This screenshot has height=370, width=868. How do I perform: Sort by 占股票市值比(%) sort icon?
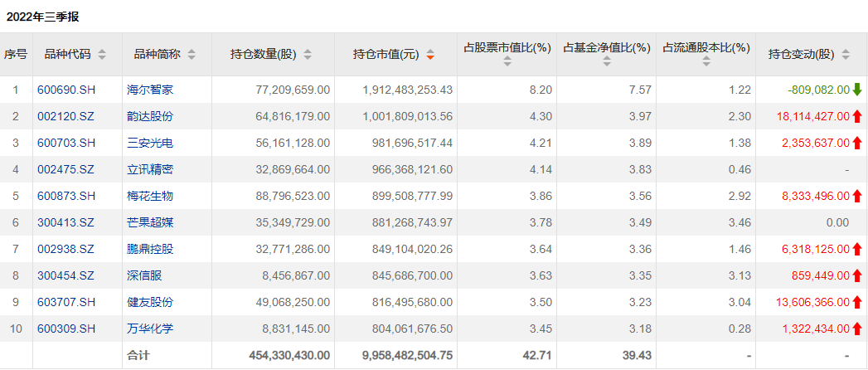pos(507,61)
